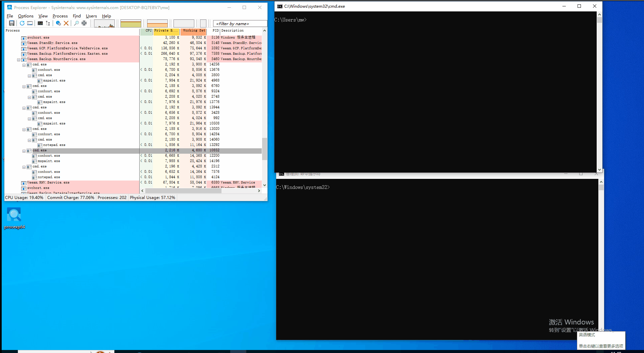Screen dimensions: 644x353
Task: Open the Help menu
Action: 106,16
